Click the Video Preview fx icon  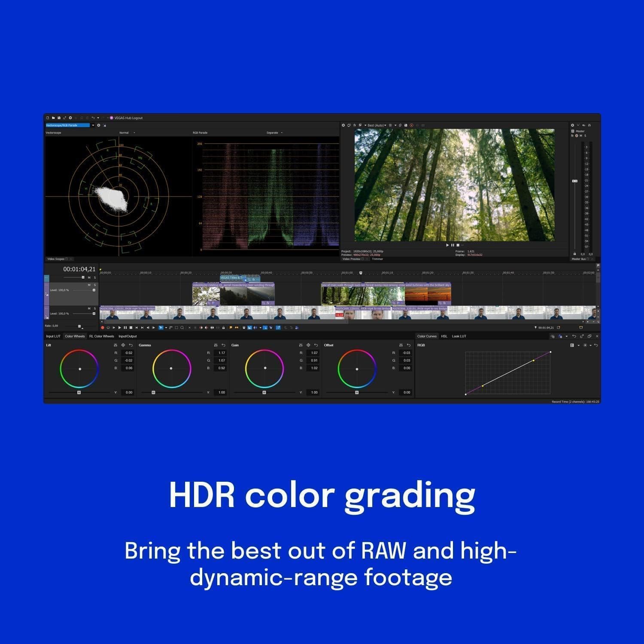click(x=354, y=125)
